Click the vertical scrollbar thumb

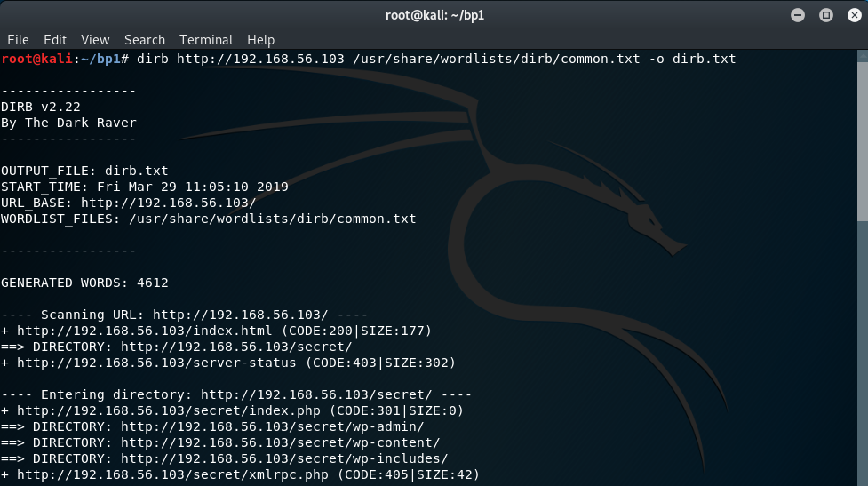863,141
